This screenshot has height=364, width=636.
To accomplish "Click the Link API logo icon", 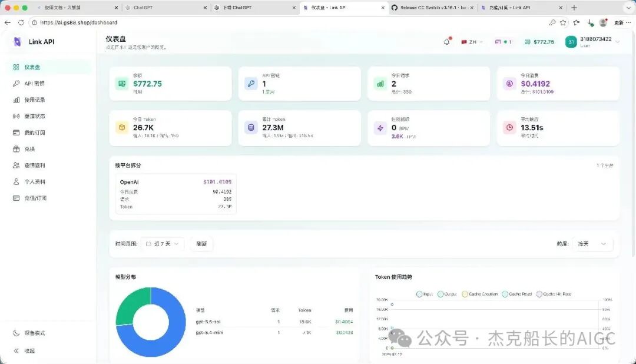I will tap(17, 42).
